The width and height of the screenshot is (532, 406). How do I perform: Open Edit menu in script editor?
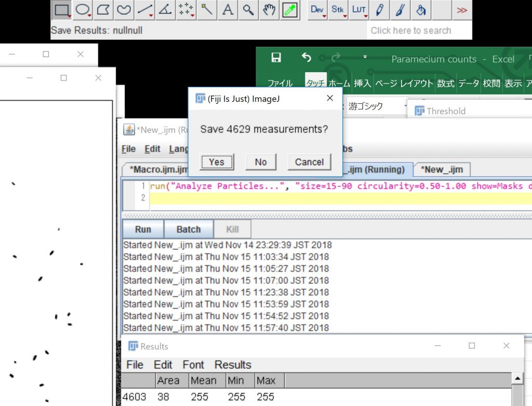click(x=152, y=149)
